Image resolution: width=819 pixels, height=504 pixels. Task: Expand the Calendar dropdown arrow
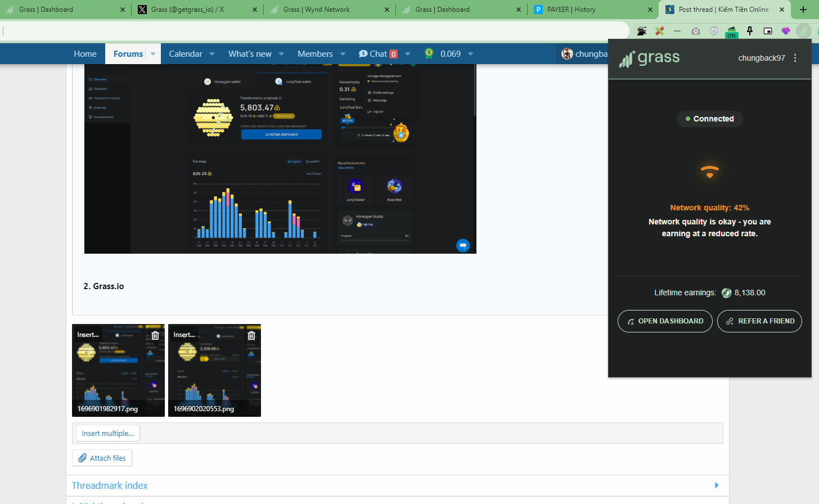point(212,54)
